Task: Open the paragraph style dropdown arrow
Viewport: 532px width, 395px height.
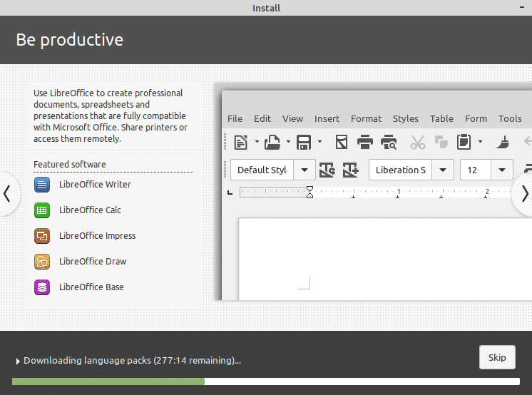Action: coord(305,170)
